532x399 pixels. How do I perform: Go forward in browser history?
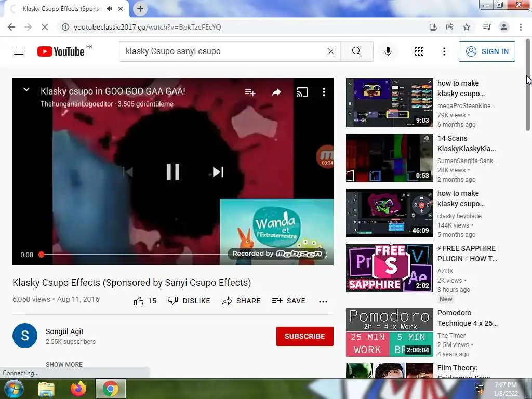point(28,27)
